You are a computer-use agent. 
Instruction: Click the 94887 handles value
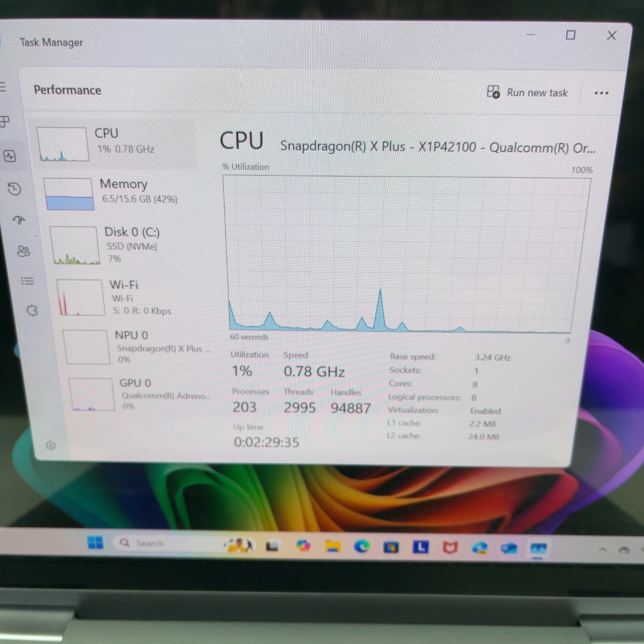(x=351, y=408)
